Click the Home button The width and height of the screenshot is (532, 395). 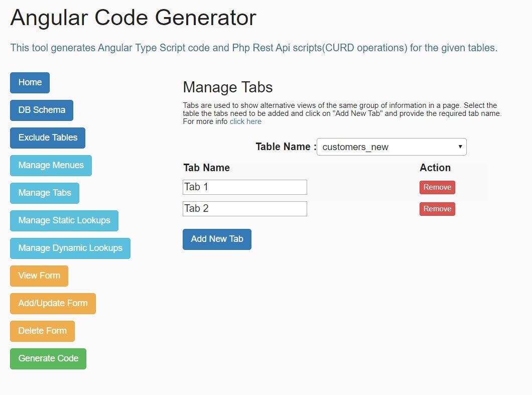click(x=30, y=83)
